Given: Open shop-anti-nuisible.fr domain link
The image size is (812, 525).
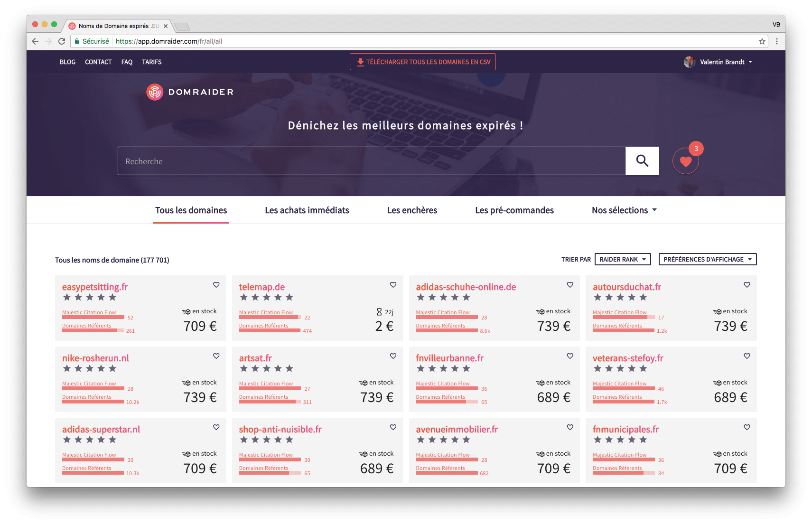Looking at the screenshot, I should [280, 429].
